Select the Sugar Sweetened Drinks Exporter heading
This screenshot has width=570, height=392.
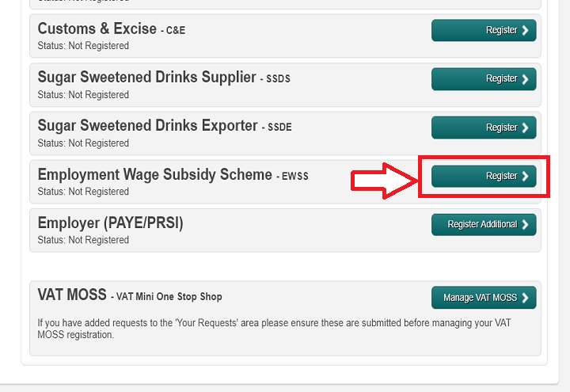(148, 126)
